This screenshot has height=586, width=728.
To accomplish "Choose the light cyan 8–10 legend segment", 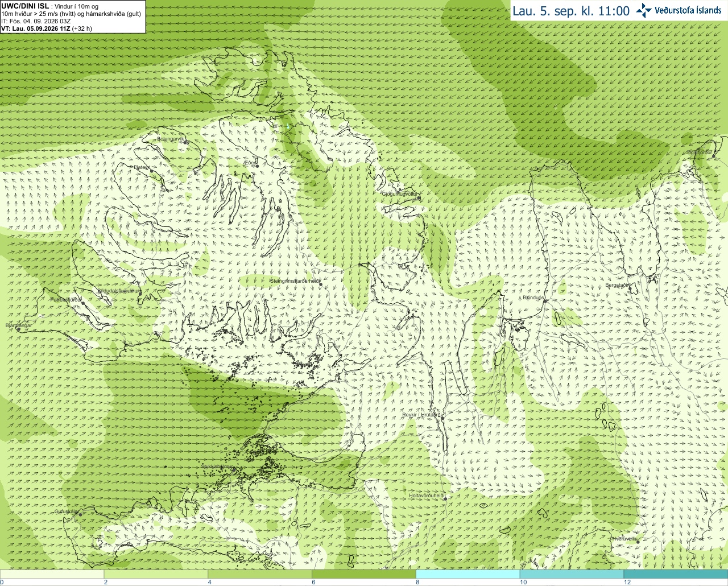I will 468,574.
